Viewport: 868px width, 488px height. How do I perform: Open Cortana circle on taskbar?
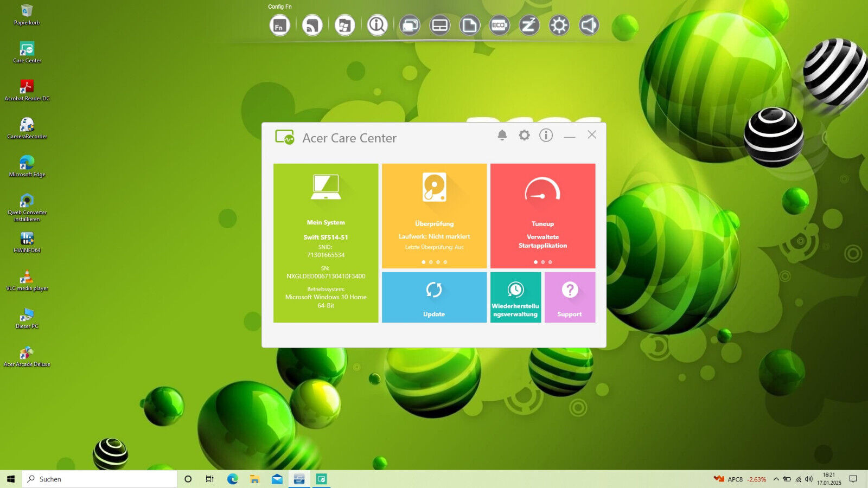click(x=188, y=479)
